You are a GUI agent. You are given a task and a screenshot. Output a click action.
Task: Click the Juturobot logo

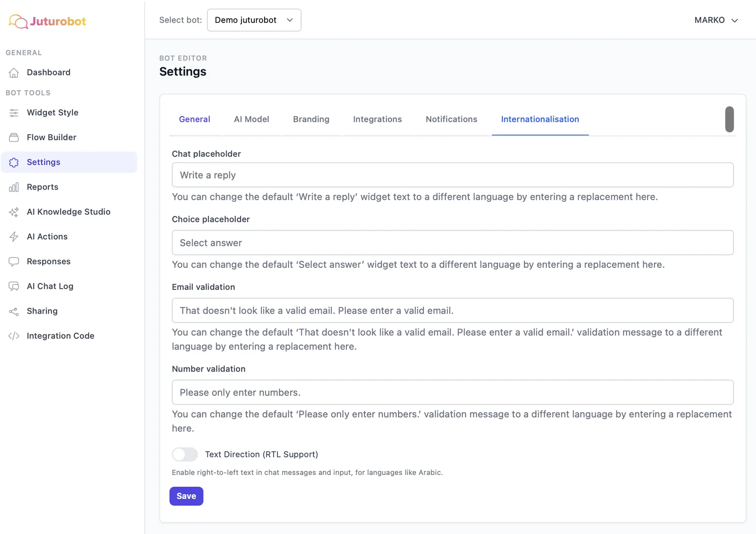tap(47, 21)
